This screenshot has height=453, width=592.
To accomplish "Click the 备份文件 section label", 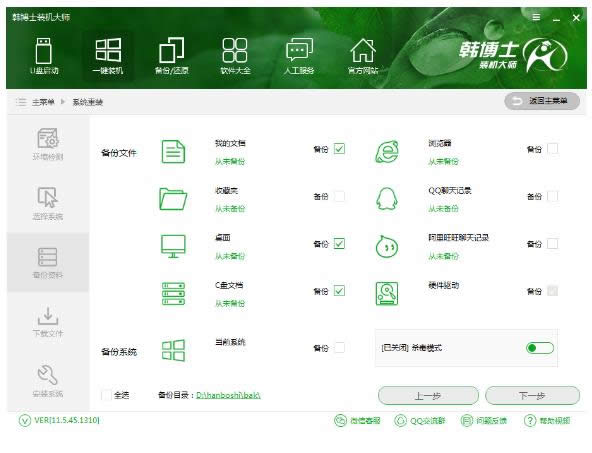I will (119, 153).
